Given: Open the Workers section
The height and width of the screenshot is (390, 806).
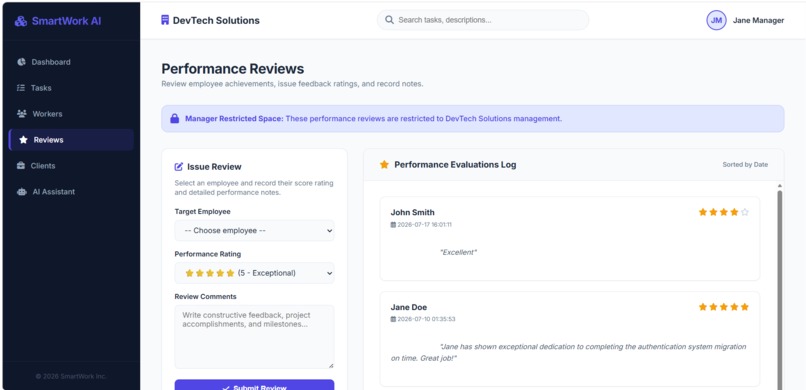Looking at the screenshot, I should 71,114.
